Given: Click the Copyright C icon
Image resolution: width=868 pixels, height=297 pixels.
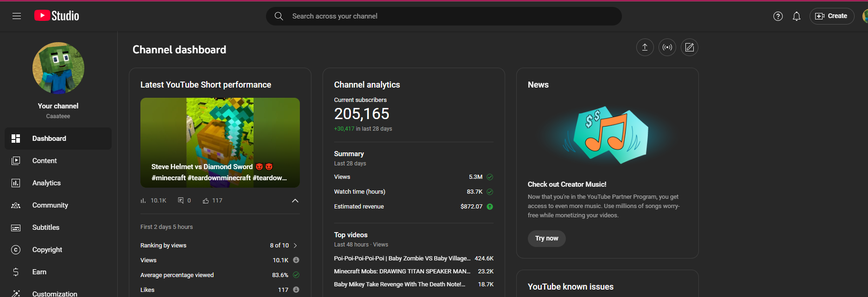Looking at the screenshot, I should [16, 250].
